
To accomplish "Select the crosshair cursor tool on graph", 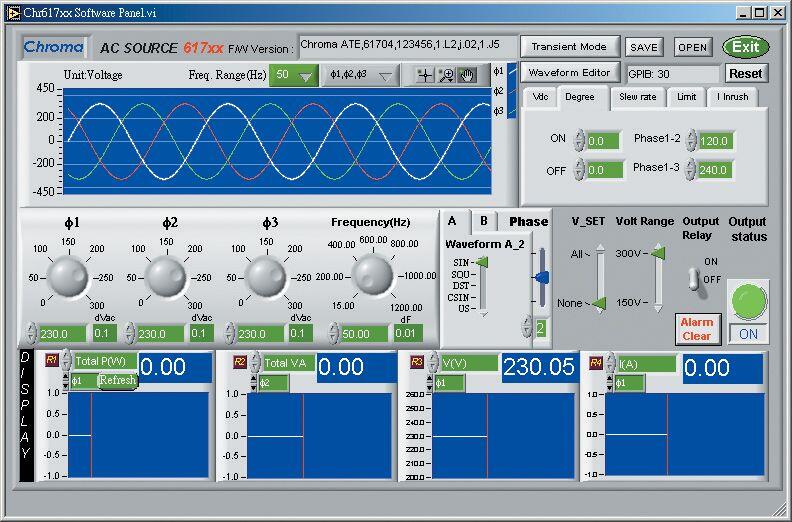I will 425,76.
